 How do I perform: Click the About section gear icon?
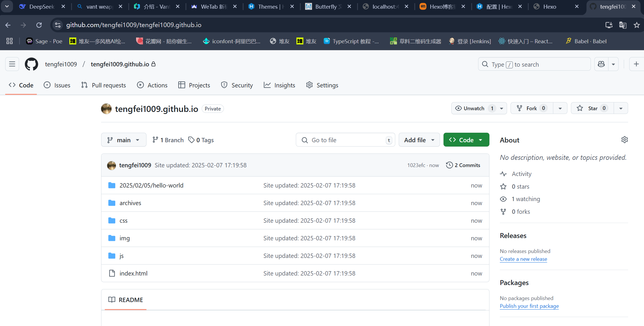point(624,140)
